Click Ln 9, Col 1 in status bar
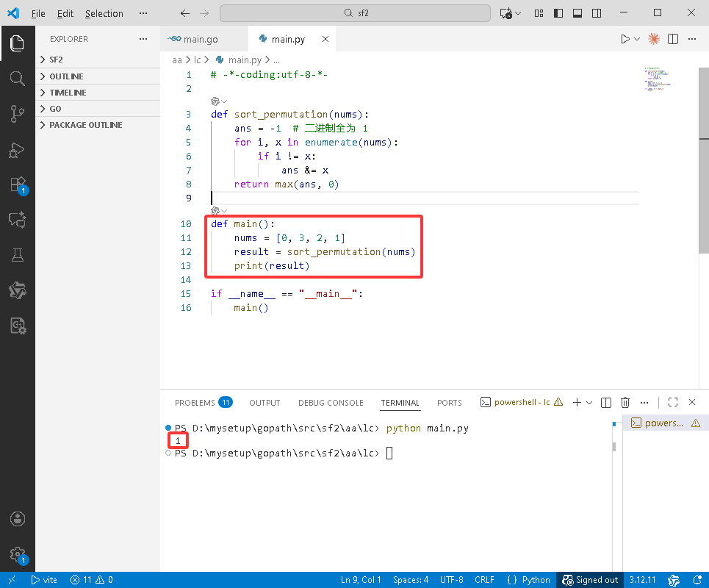Viewport: 709px width, 588px height. tap(361, 580)
